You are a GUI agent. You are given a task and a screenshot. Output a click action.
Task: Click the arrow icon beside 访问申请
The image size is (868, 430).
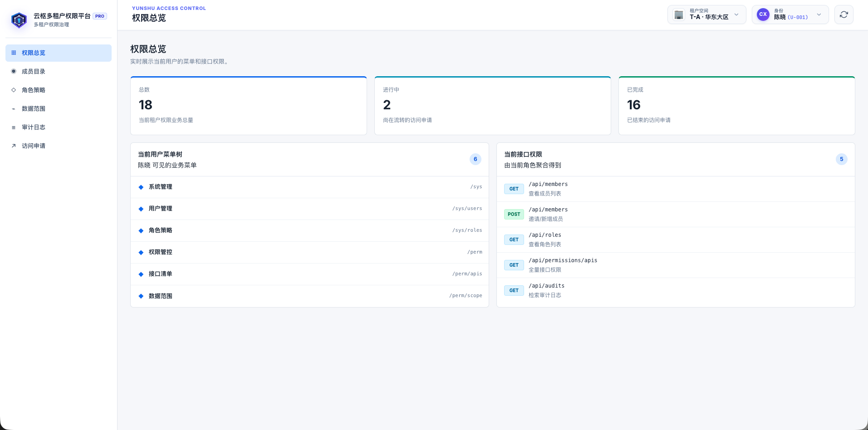click(x=14, y=146)
